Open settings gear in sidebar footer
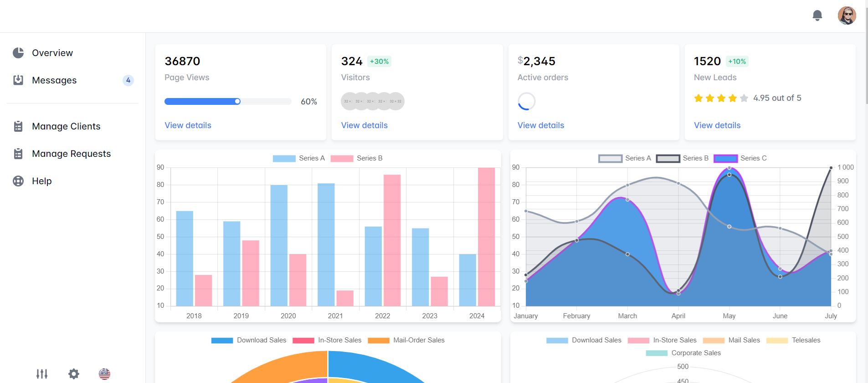Screen dimensions: 868x383 74,374
